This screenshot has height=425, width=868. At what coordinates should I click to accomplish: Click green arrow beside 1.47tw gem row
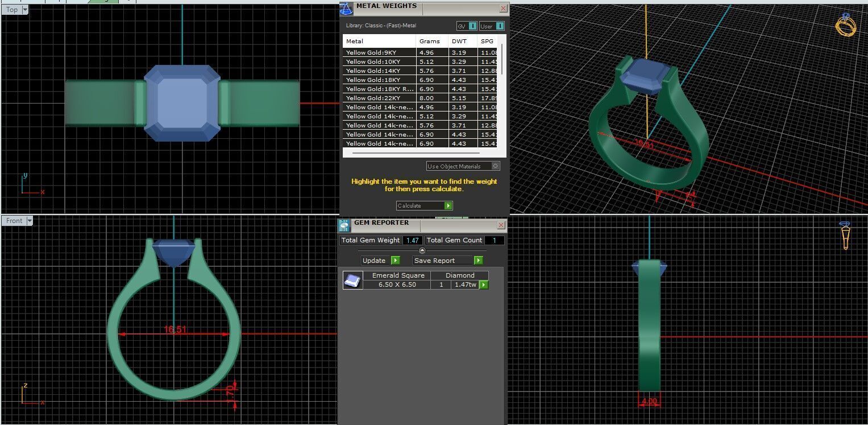(x=484, y=284)
